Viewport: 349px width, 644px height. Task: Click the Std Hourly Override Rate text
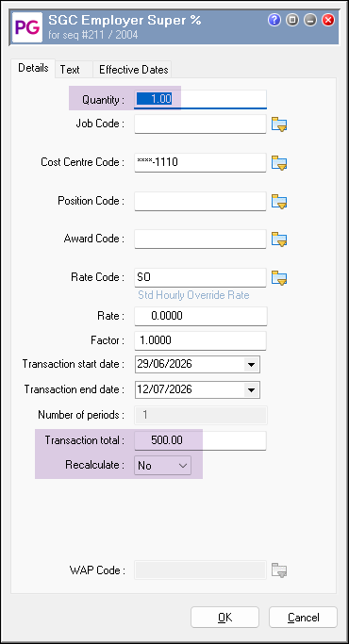(x=193, y=295)
